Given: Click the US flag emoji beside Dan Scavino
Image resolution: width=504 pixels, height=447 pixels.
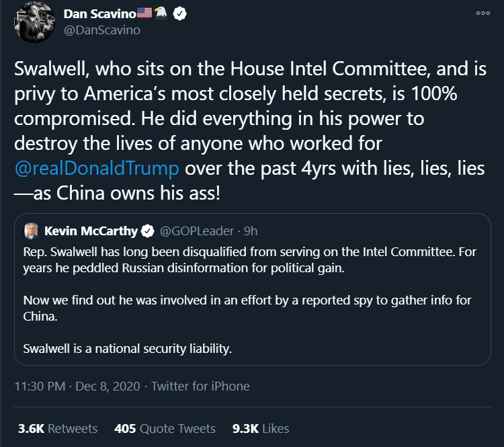Looking at the screenshot, I should coord(144,14).
